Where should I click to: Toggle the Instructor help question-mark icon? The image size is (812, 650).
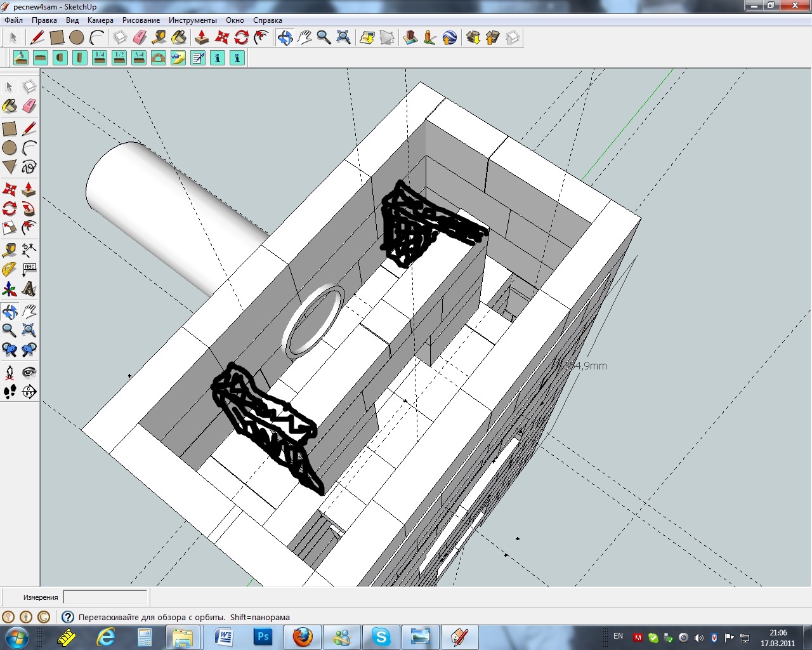[67, 617]
